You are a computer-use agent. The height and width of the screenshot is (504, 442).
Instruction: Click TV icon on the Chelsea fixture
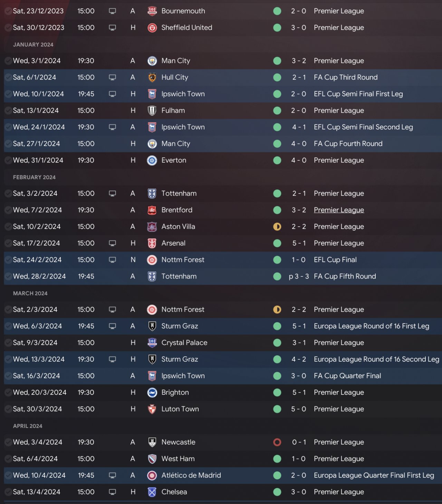(x=112, y=492)
